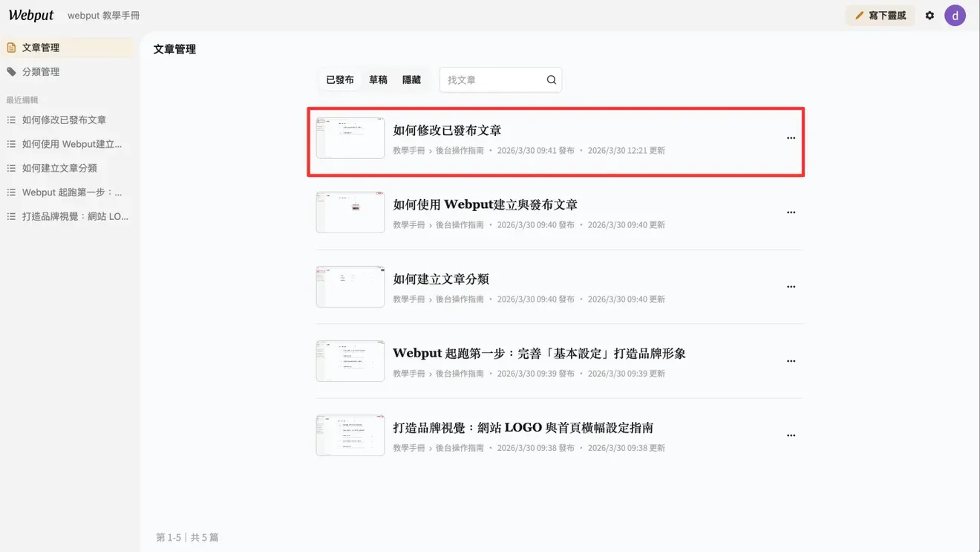
Task: Click list icon beside sidebar 打造品牌視覺
Action: 11,217
